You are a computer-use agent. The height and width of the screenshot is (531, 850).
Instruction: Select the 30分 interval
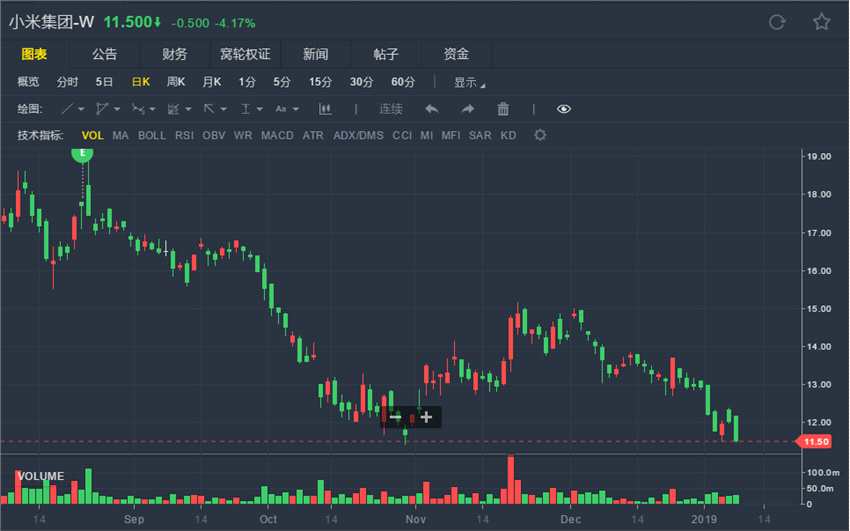coord(362,82)
